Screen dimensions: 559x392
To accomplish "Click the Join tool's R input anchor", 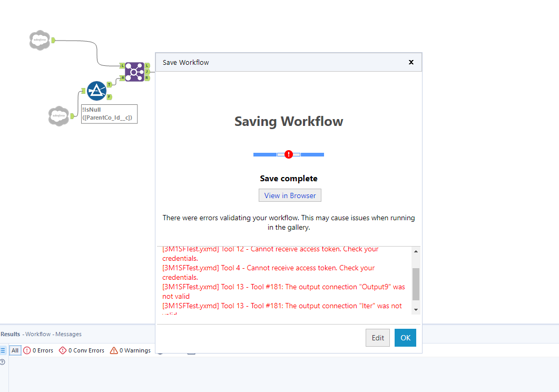I will 122,77.
